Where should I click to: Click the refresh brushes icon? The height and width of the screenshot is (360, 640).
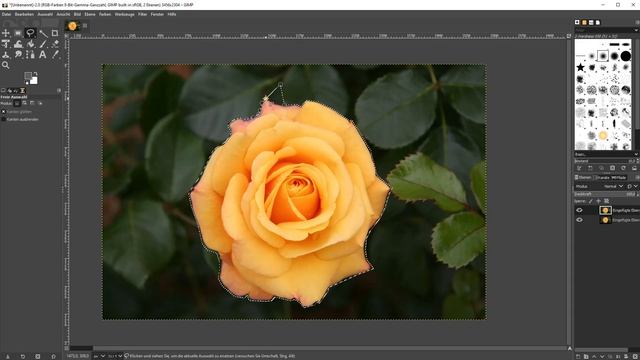point(623,168)
